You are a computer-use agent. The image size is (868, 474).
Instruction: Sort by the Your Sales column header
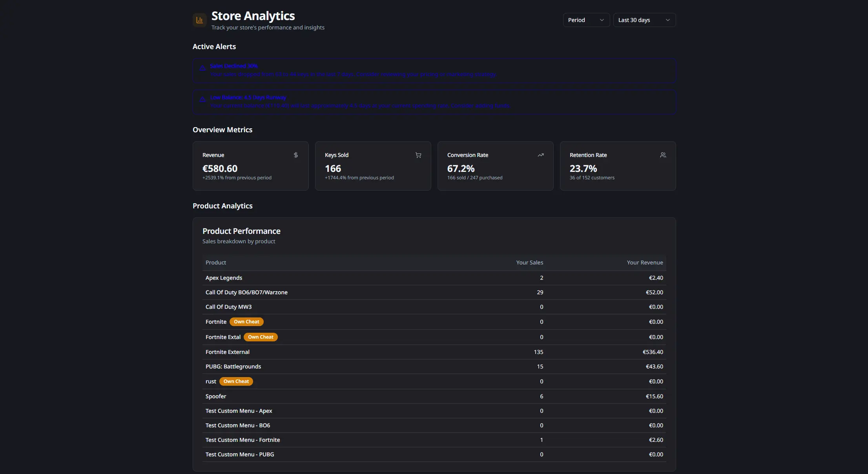click(x=529, y=263)
